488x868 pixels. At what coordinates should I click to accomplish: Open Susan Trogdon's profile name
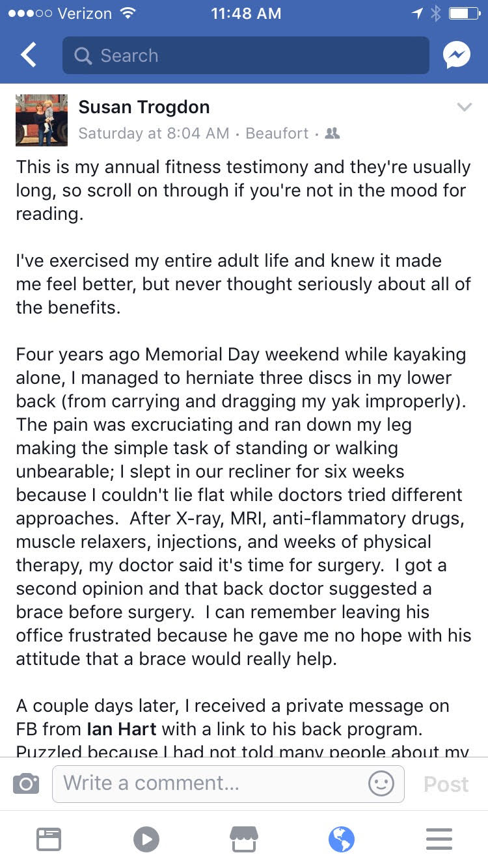144,107
